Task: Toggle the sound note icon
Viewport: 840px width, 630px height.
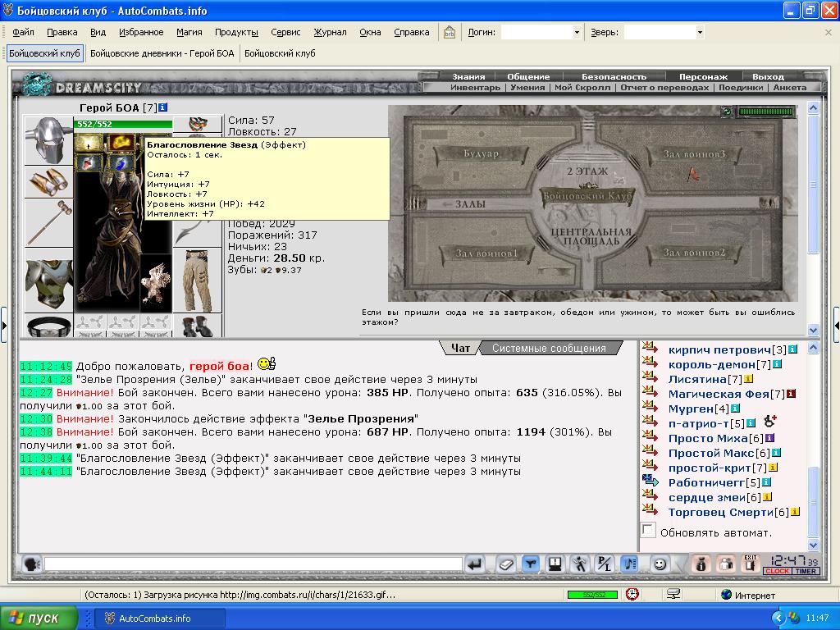Action: [629, 564]
